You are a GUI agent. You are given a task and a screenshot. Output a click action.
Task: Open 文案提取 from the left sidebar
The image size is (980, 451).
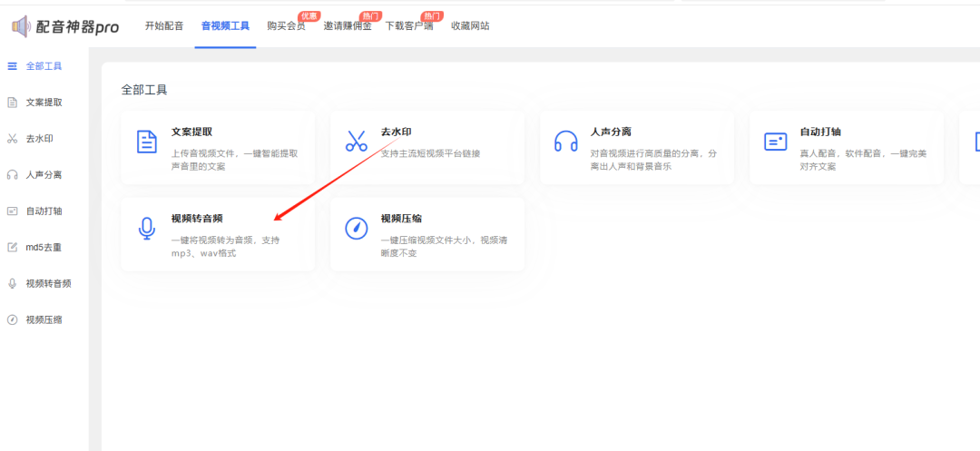coord(43,103)
